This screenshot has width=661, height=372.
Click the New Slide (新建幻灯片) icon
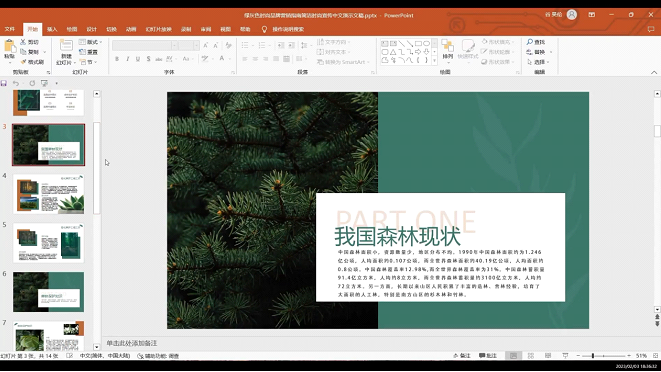[x=66, y=46]
